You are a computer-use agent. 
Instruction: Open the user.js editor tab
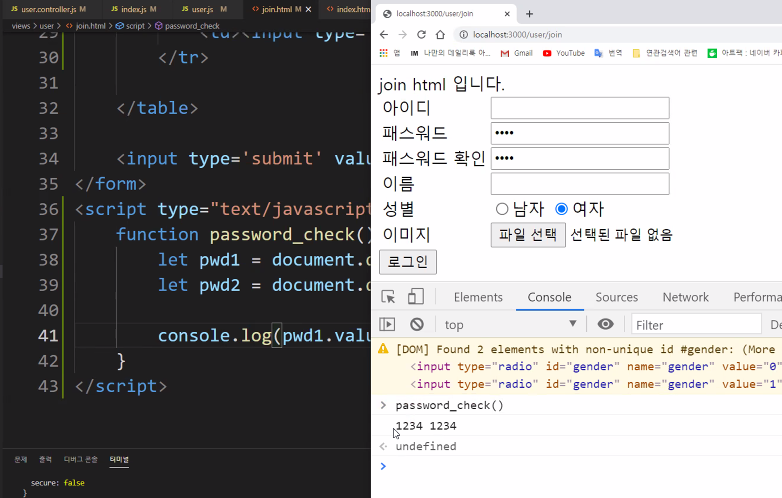(x=204, y=9)
